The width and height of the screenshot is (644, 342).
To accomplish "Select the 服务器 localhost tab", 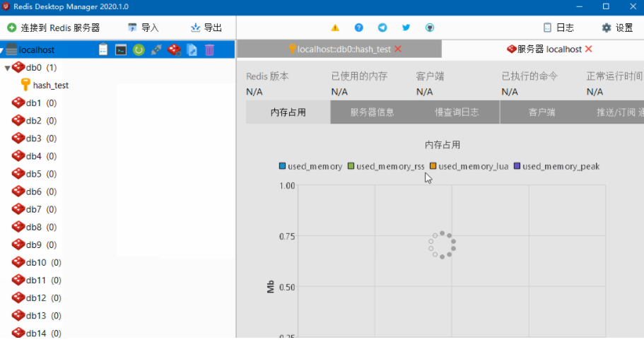I will [543, 49].
